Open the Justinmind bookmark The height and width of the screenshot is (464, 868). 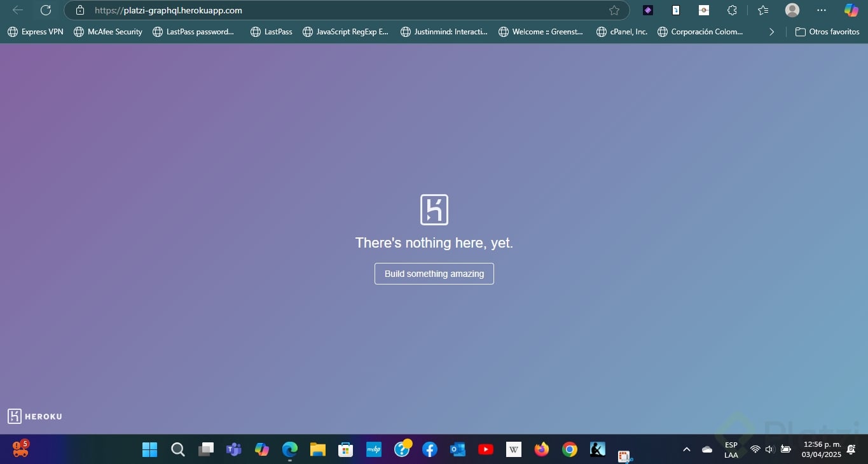click(444, 32)
